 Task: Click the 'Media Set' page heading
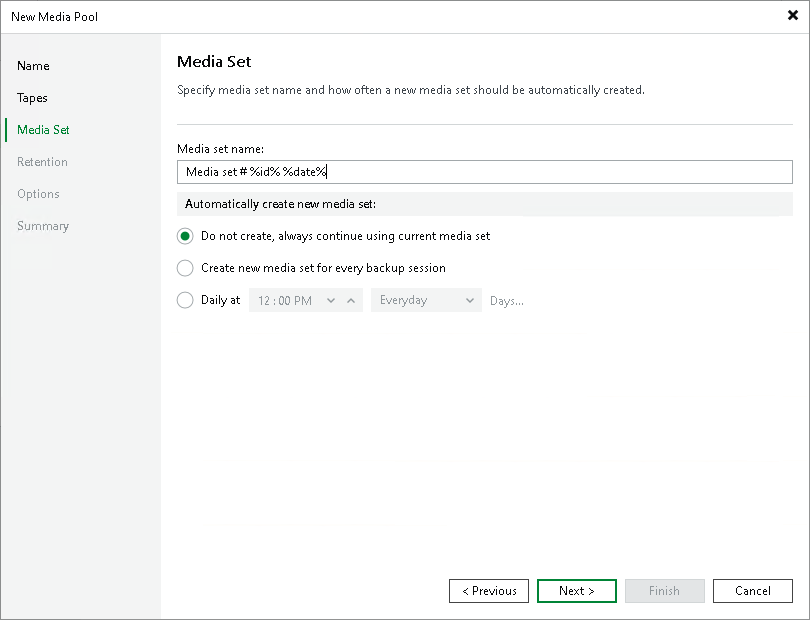point(214,61)
